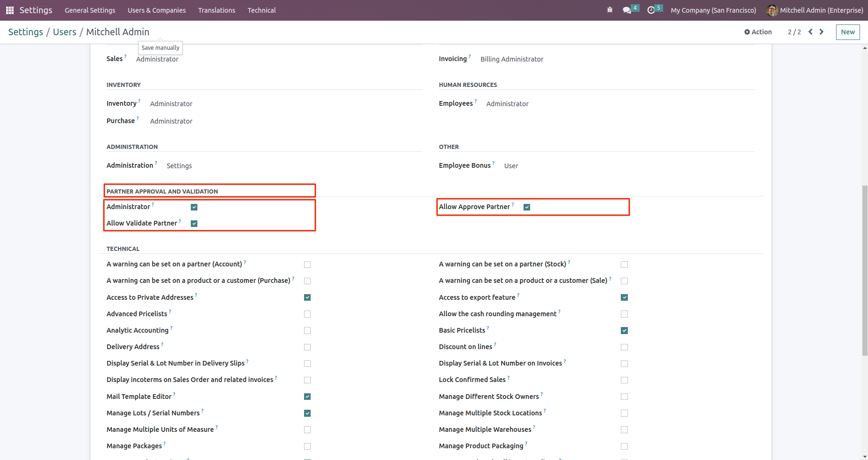Open the apps grid menu icon

pyautogui.click(x=9, y=10)
